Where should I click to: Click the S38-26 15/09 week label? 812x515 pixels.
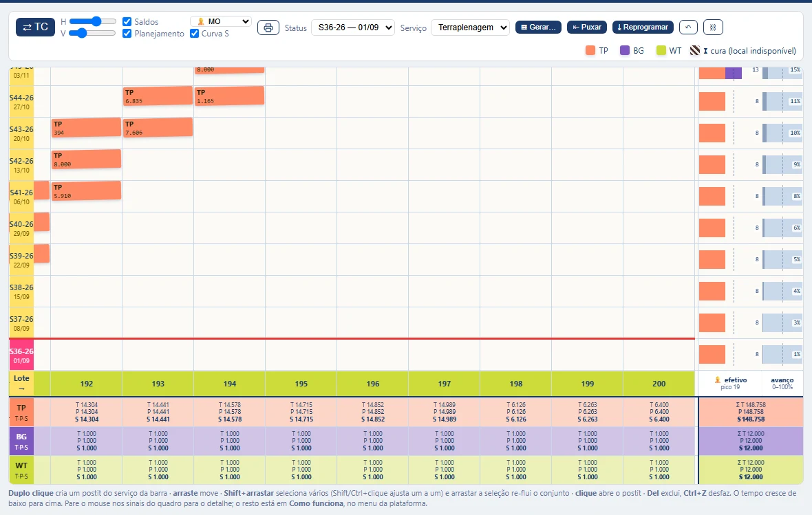point(21,292)
